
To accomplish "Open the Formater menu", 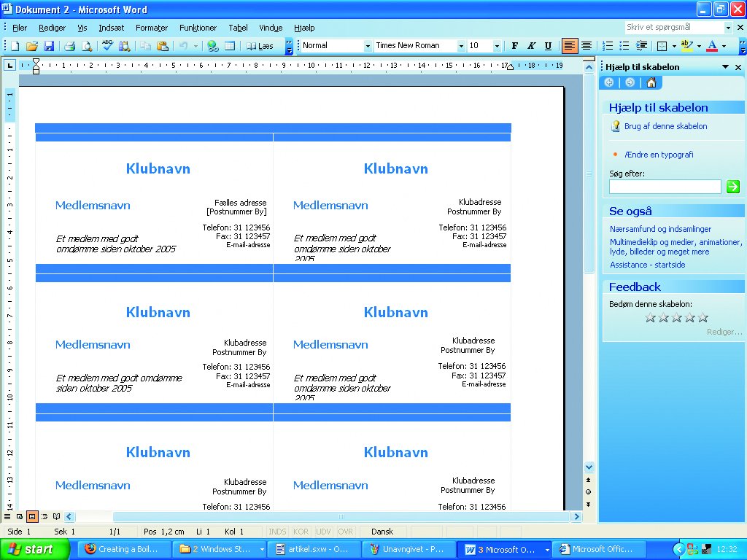I will [152, 28].
